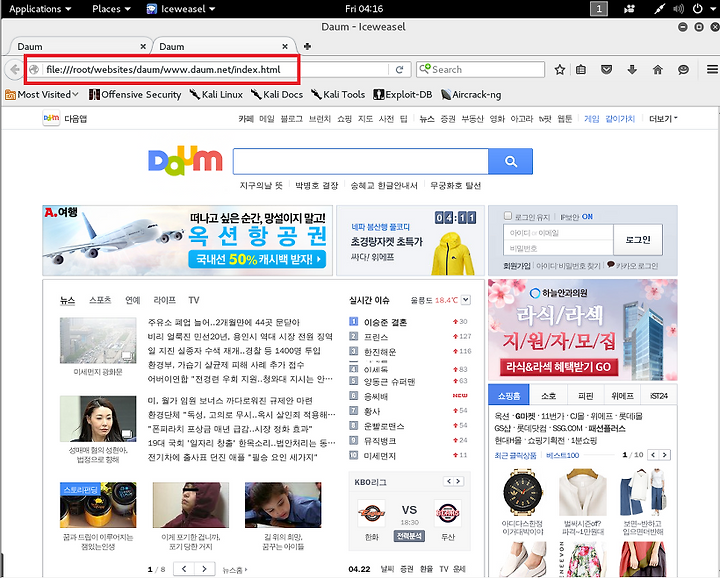The image size is (720, 578).
Task: Open the 스토리펀딩 honey jars thumbnail
Action: pos(98,505)
